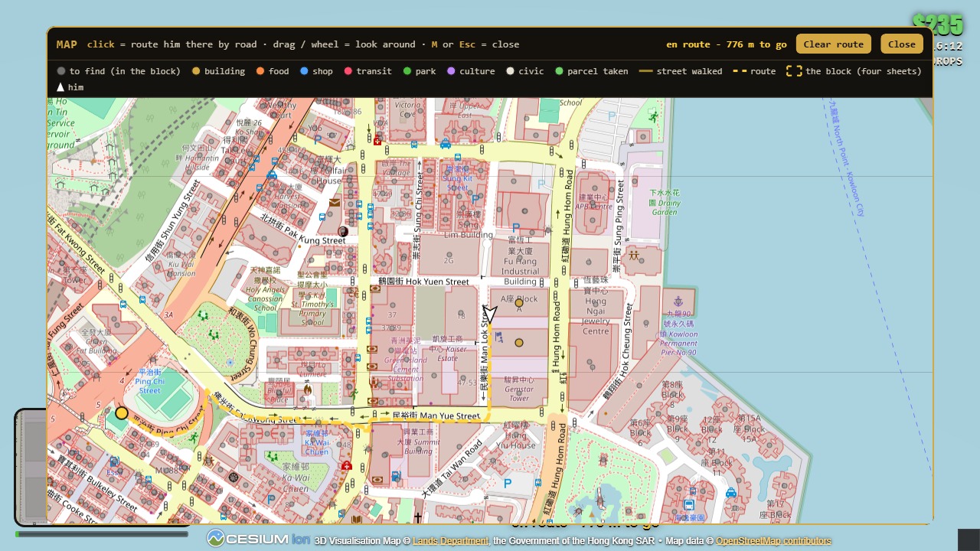980x551 pixels.
Task: Click the green 'parcel taken' legend entry
Action: point(591,71)
